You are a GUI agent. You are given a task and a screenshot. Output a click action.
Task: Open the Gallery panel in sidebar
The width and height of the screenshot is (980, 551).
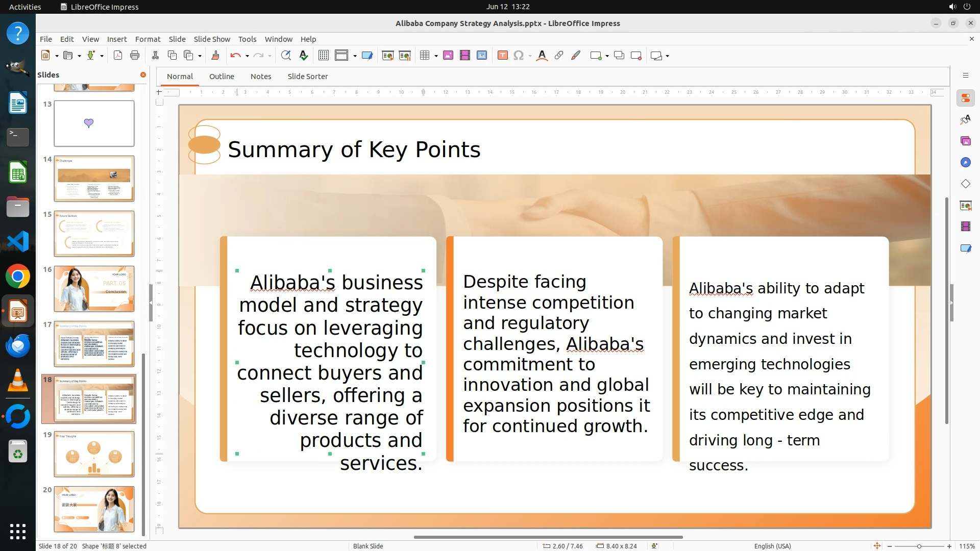click(965, 141)
